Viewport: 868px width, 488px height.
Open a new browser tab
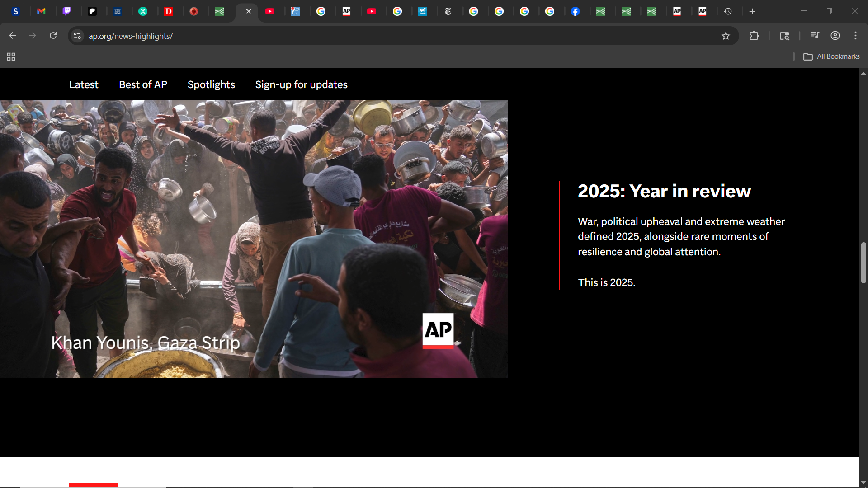tap(752, 11)
